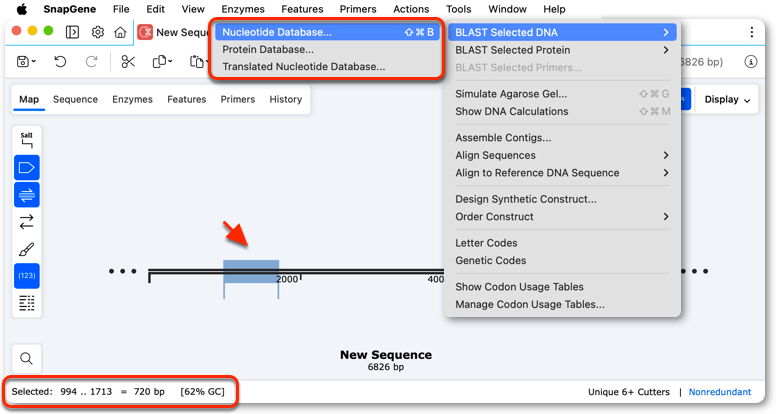This screenshot has height=414, width=780.
Task: Choose Nucleotide Database... submenu item
Action: pyautogui.click(x=327, y=32)
